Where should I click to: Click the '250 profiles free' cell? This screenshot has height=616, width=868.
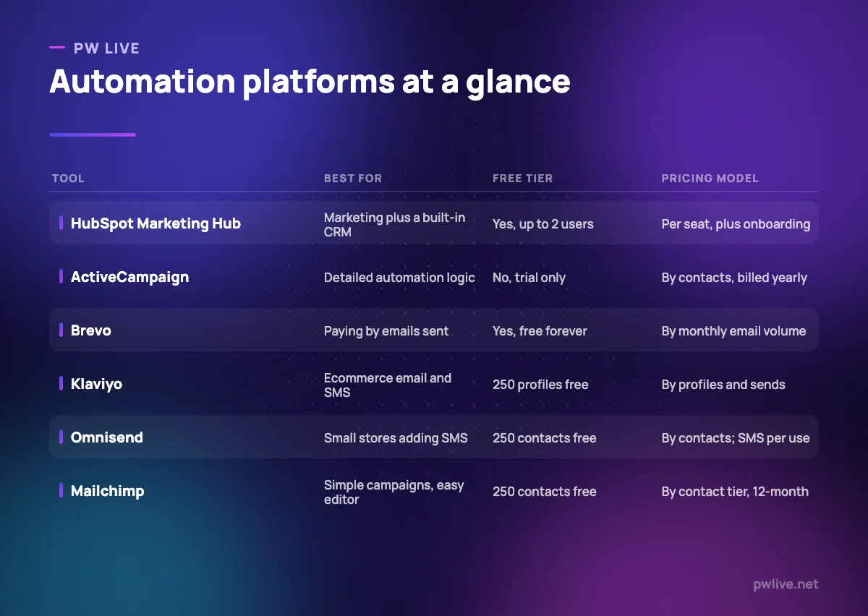540,385
